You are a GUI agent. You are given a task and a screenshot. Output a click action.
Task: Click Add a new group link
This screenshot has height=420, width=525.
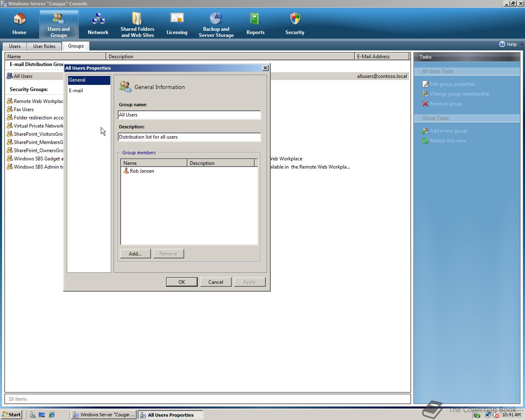[448, 131]
